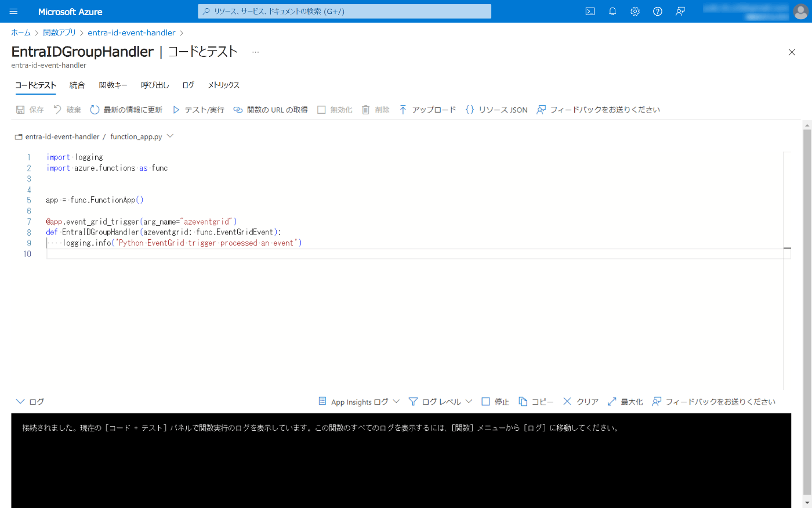Click log panel フィードバックをお送りください
812x508 pixels.
[x=714, y=402]
